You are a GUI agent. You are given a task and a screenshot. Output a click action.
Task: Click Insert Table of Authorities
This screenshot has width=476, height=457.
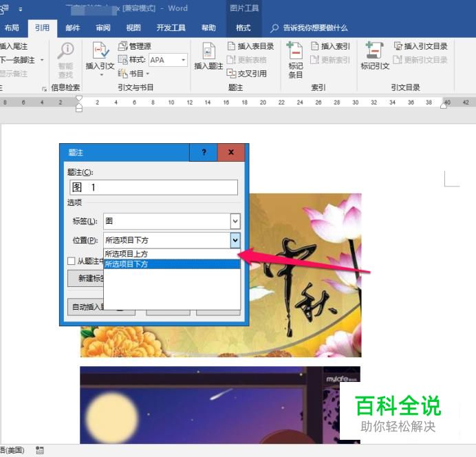420,46
